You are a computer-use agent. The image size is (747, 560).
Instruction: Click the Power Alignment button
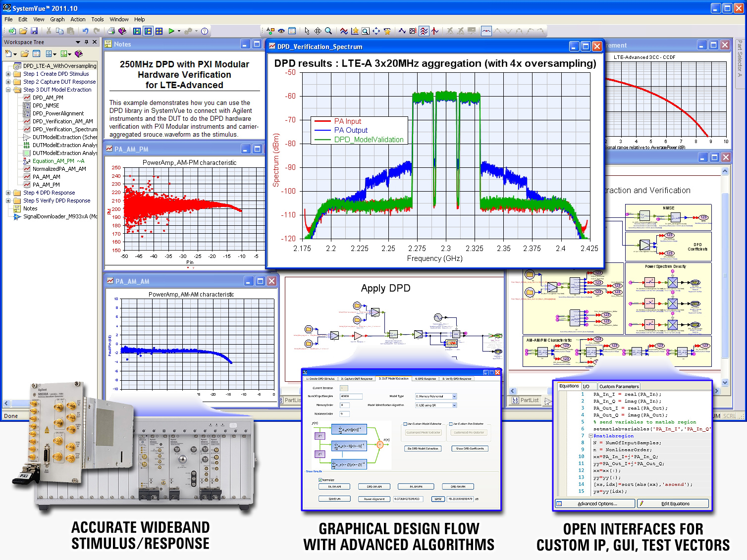tap(374, 499)
